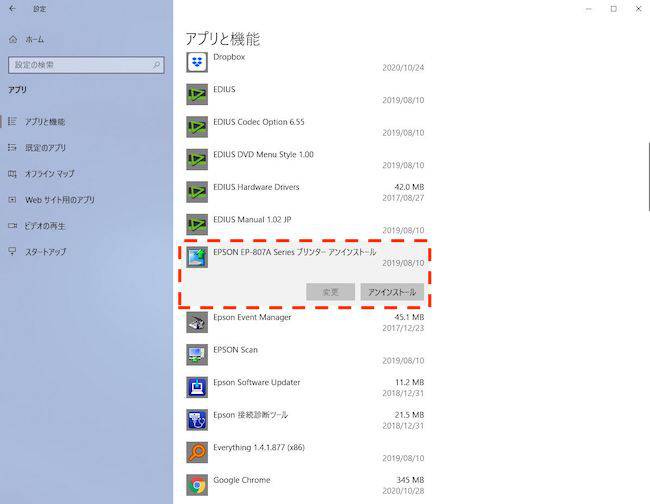Click the Everything search app icon

(197, 453)
